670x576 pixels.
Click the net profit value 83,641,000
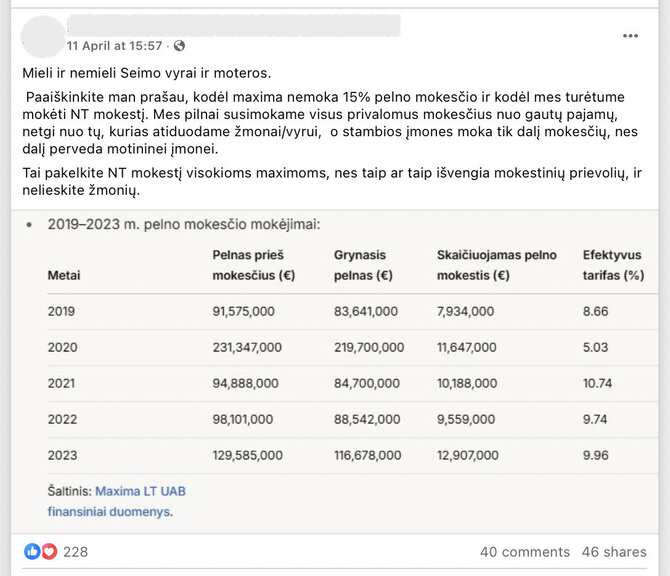click(x=366, y=311)
